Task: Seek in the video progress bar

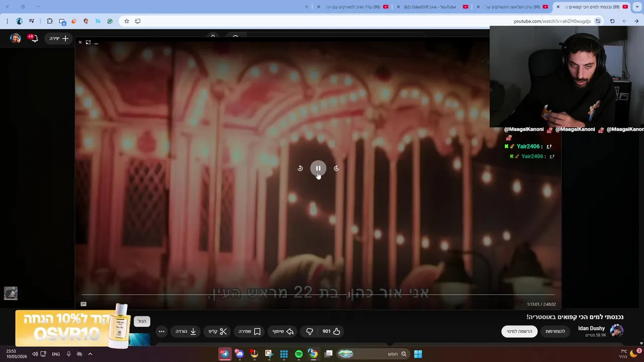Action: point(318,295)
